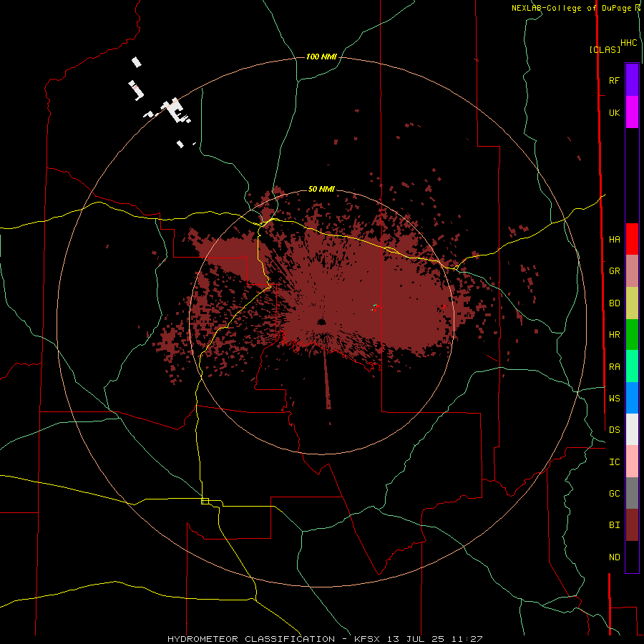Click the white DS legend swatch

coord(632,429)
